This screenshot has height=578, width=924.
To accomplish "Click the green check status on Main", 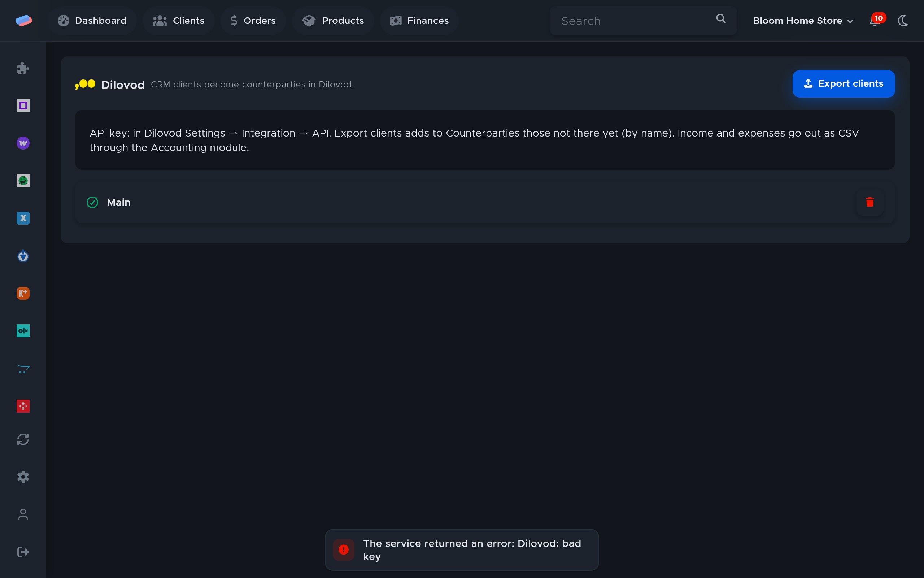I will click(92, 202).
